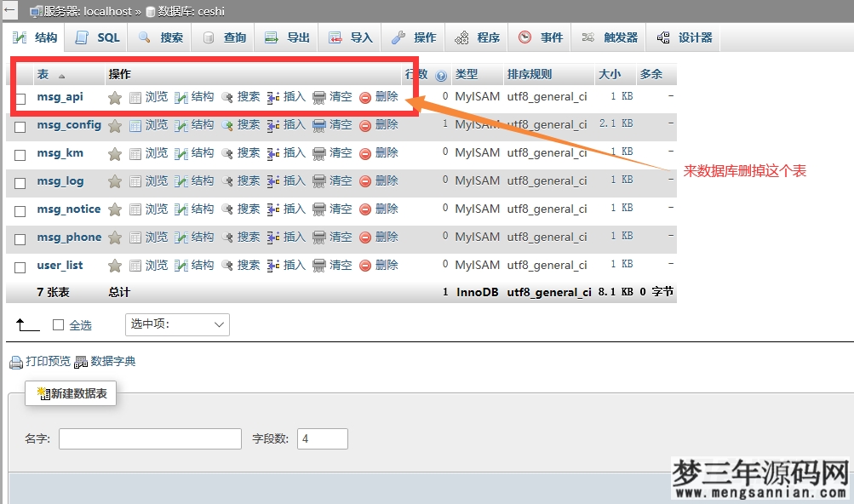Screen dimensions: 854x504
Task: Search within the msg_km table
Action: (248, 153)
